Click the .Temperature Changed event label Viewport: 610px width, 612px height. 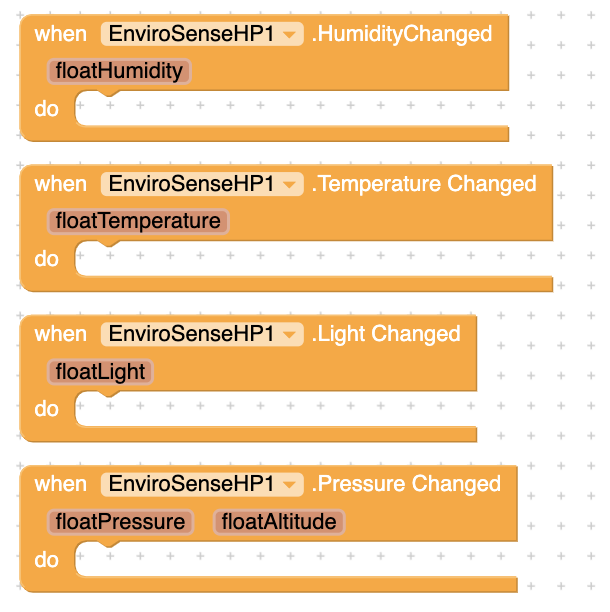pos(424,184)
